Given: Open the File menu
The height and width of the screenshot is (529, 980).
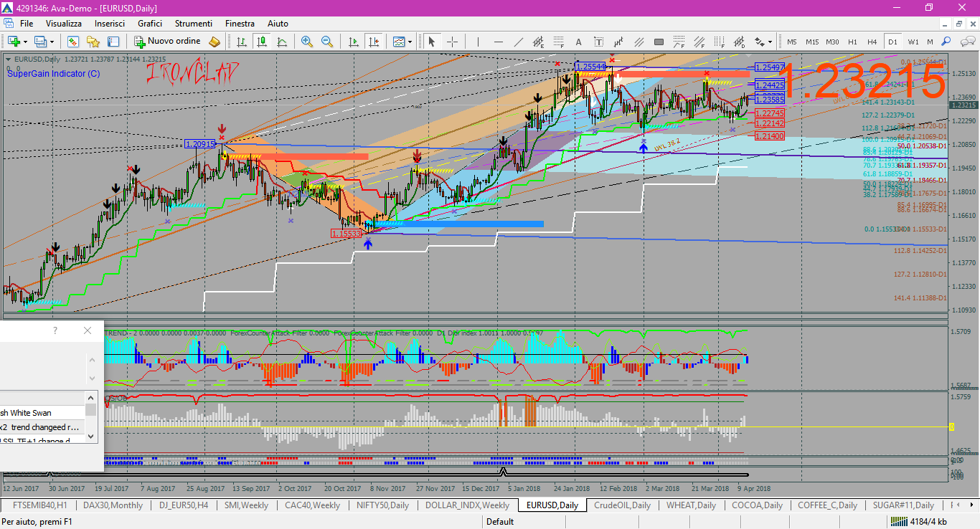Looking at the screenshot, I should [x=27, y=24].
